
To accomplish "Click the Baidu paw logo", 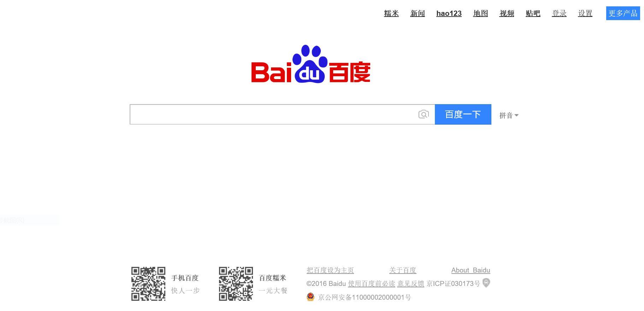I will click(311, 64).
